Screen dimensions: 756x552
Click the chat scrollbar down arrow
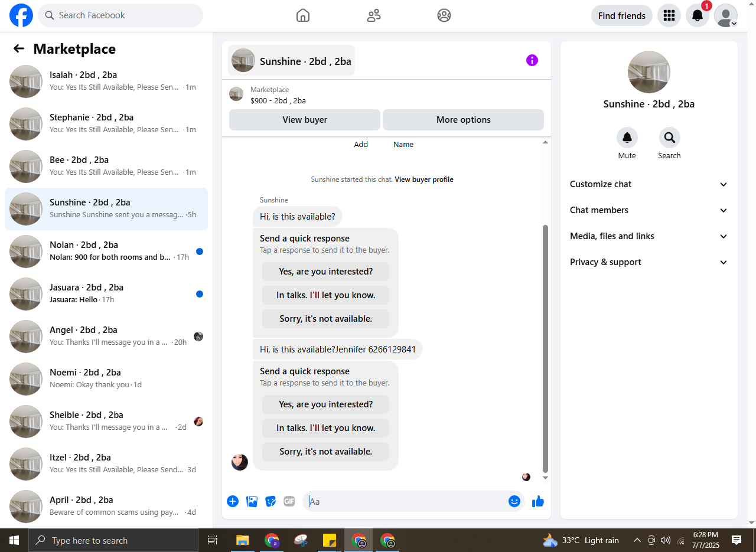pyautogui.click(x=545, y=478)
